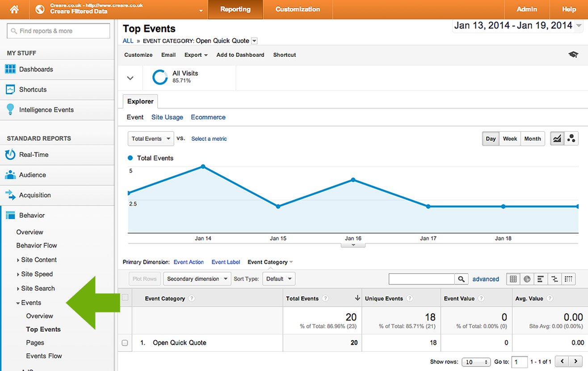Select the line graph view icon
Viewport: 588px width, 371px height.
[x=557, y=139]
